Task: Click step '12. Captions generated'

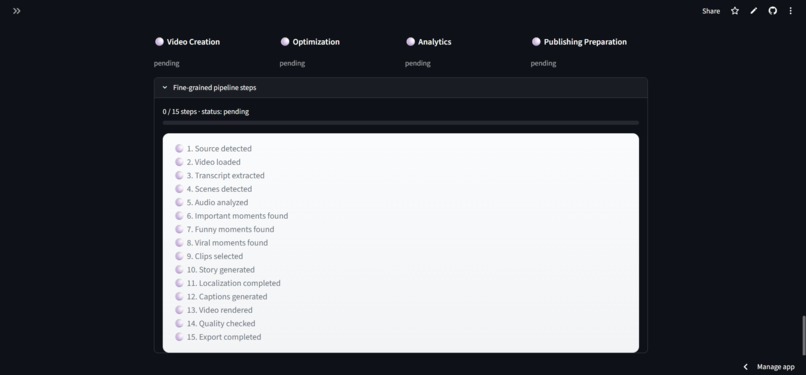Action: point(227,296)
